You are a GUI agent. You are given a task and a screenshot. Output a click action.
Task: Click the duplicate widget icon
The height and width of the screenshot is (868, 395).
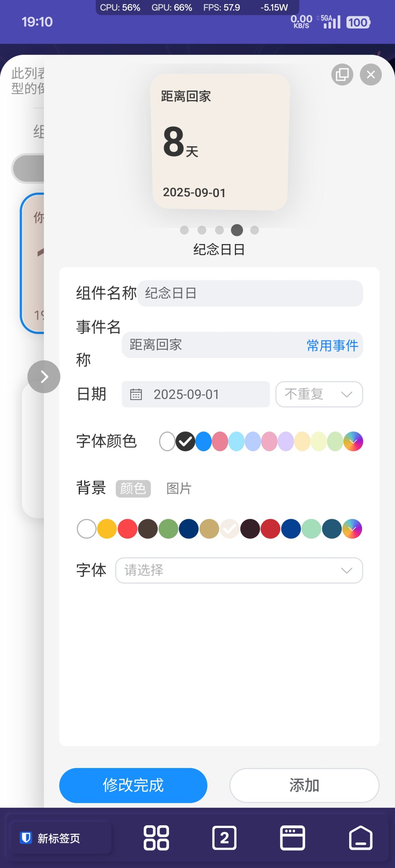pyautogui.click(x=342, y=75)
